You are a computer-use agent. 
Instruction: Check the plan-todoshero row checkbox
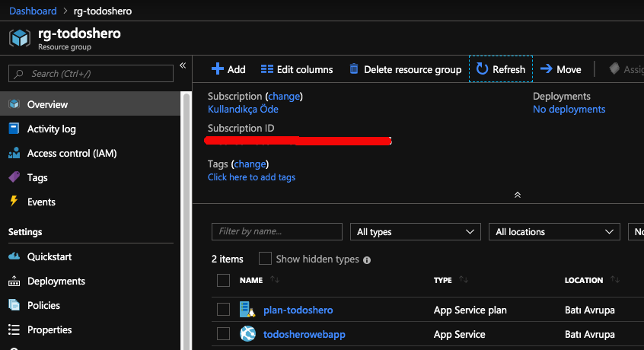(x=223, y=310)
